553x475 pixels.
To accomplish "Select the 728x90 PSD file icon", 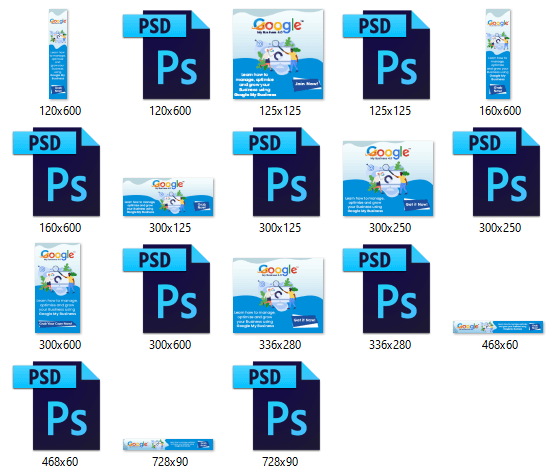I will point(276,406).
